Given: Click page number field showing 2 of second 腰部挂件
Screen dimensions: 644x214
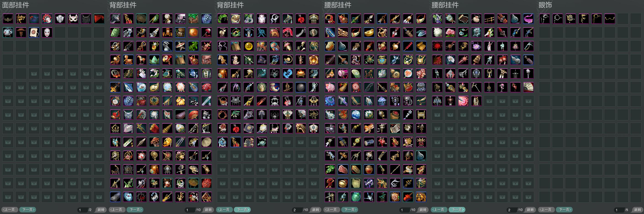Looking at the screenshot, I should coord(512,210).
